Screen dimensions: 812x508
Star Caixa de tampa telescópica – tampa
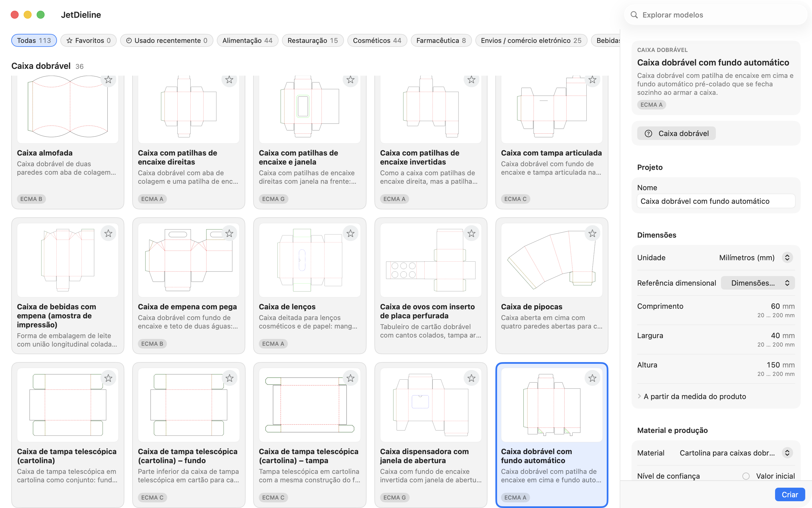(350, 378)
